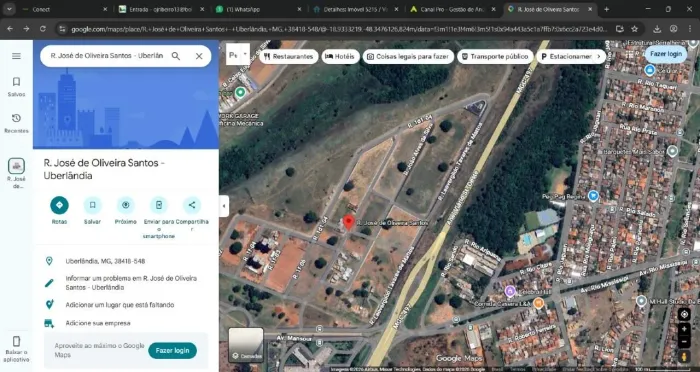The height and width of the screenshot is (372, 700).
Task: Switch to the WhatsApp tab
Action: pyautogui.click(x=258, y=9)
